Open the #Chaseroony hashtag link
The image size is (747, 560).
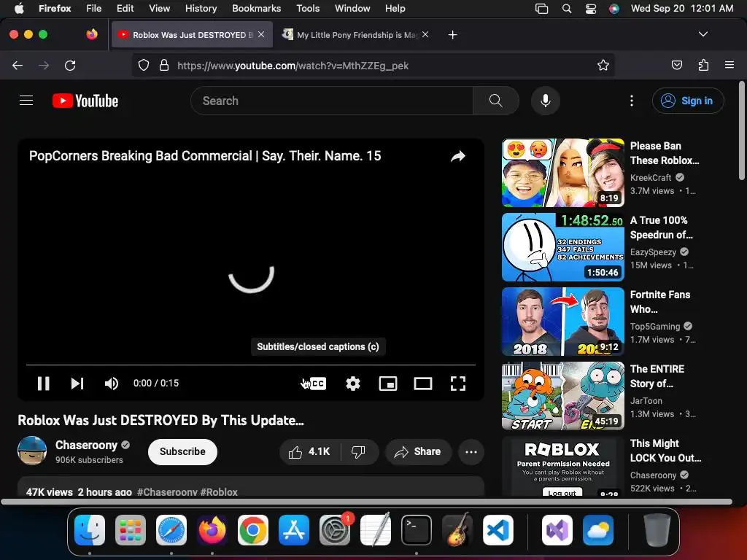pyautogui.click(x=167, y=492)
